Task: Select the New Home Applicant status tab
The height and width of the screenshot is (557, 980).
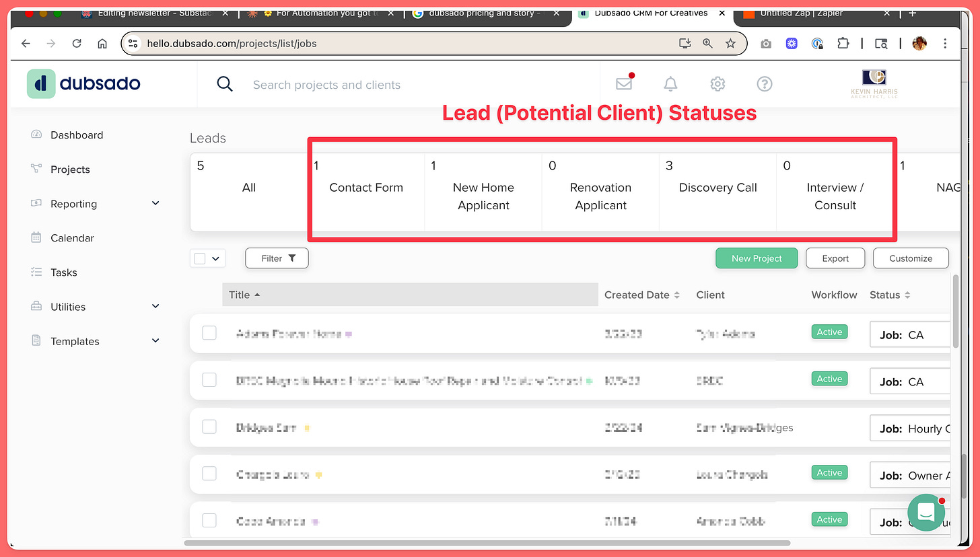Action: (483, 192)
